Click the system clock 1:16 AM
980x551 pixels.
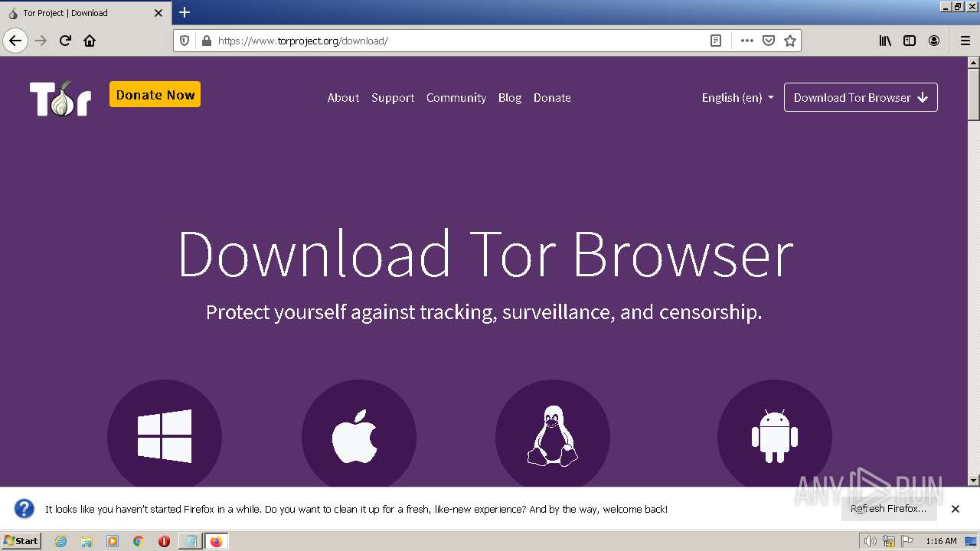pyautogui.click(x=941, y=541)
